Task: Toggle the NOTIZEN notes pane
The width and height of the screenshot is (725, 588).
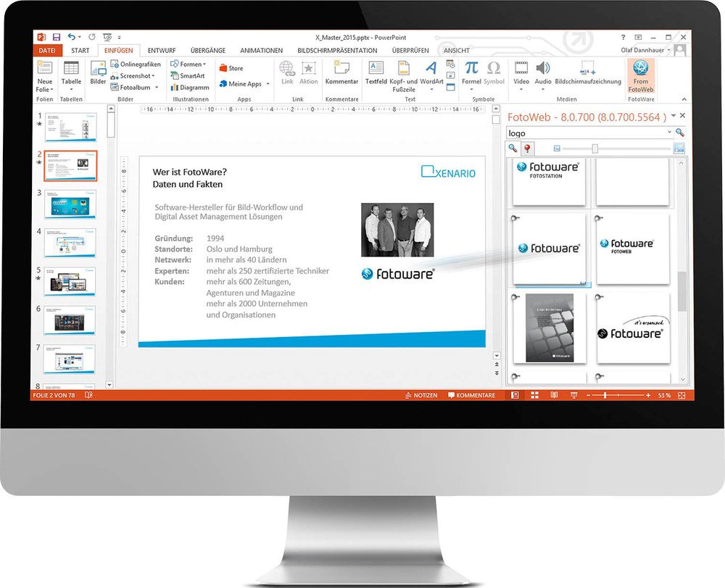Action: point(421,395)
